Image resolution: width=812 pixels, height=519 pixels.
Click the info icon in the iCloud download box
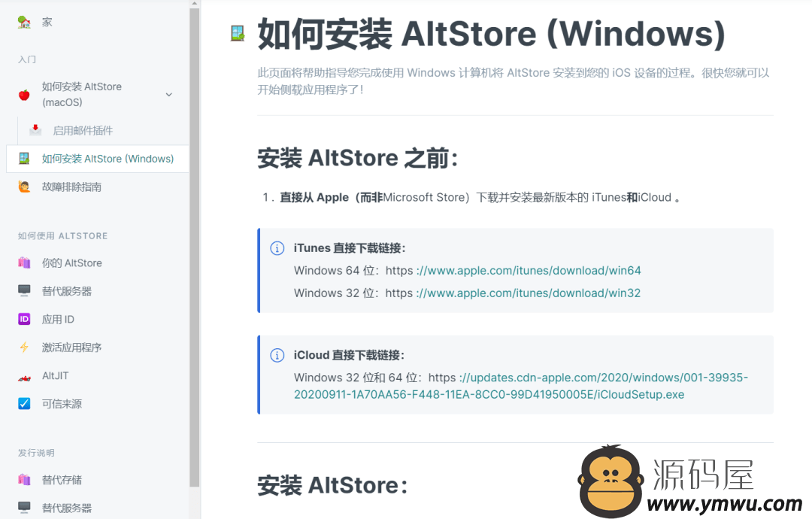277,355
